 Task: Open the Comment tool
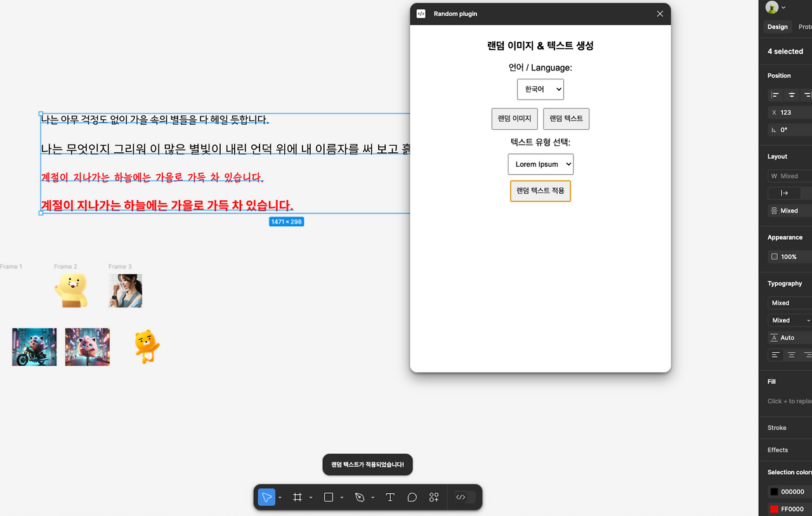(x=412, y=497)
